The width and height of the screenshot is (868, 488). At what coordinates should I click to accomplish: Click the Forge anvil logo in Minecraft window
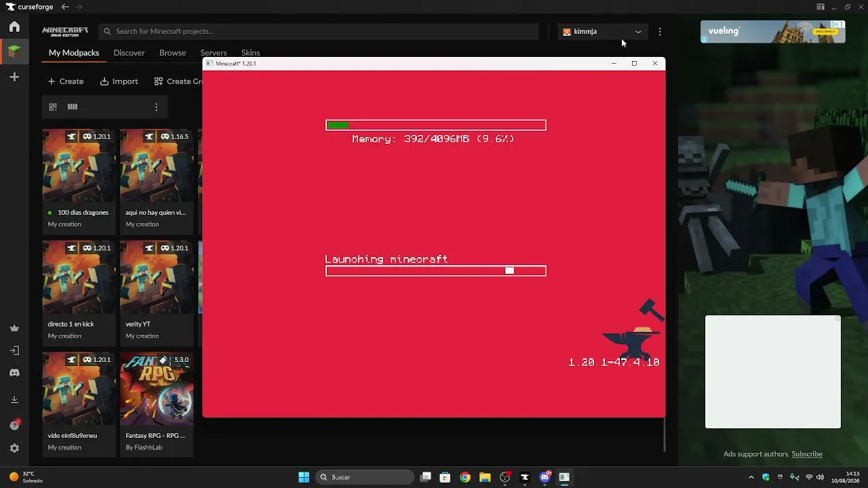tap(633, 329)
